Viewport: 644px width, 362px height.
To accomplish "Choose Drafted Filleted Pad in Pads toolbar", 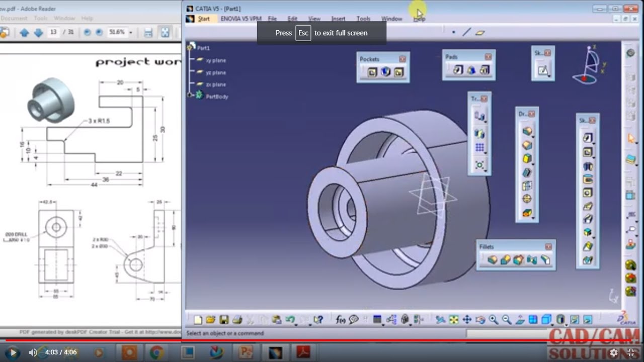I will tap(471, 70).
